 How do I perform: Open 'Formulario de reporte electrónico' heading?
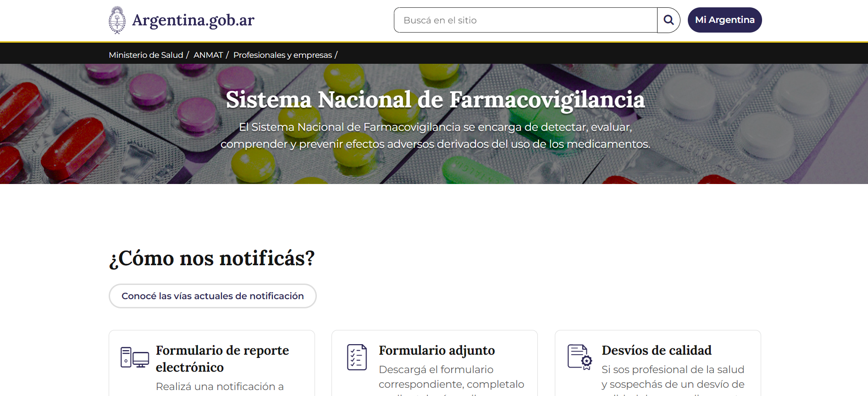(222, 358)
